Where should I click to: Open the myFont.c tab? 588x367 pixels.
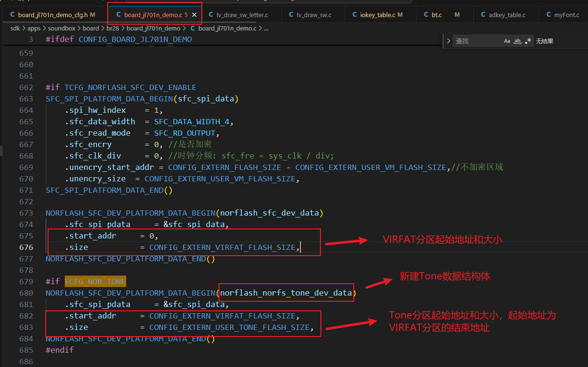566,15
